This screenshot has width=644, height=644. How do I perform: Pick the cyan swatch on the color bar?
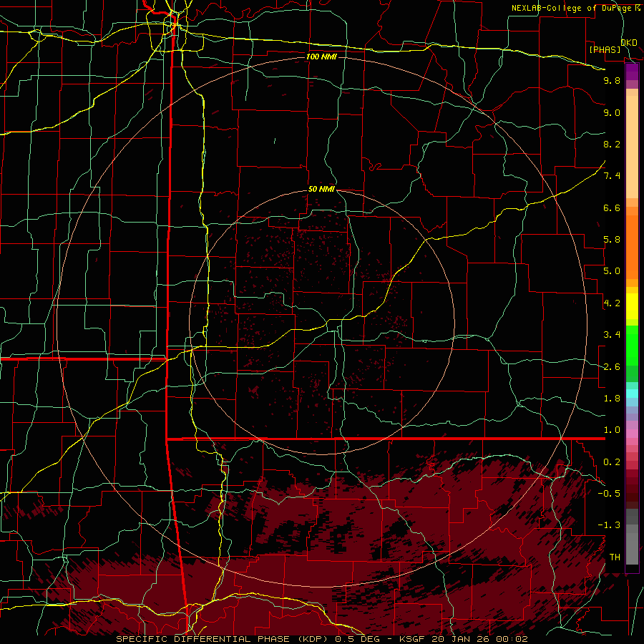pyautogui.click(x=632, y=394)
